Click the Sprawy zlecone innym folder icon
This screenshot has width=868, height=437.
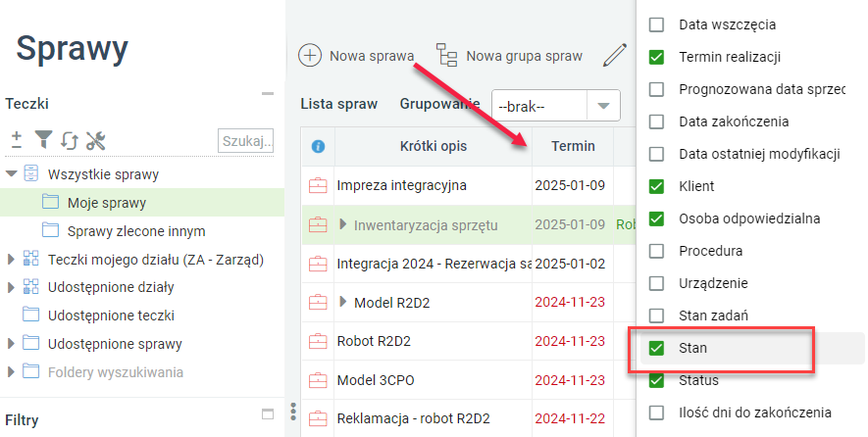[50, 230]
